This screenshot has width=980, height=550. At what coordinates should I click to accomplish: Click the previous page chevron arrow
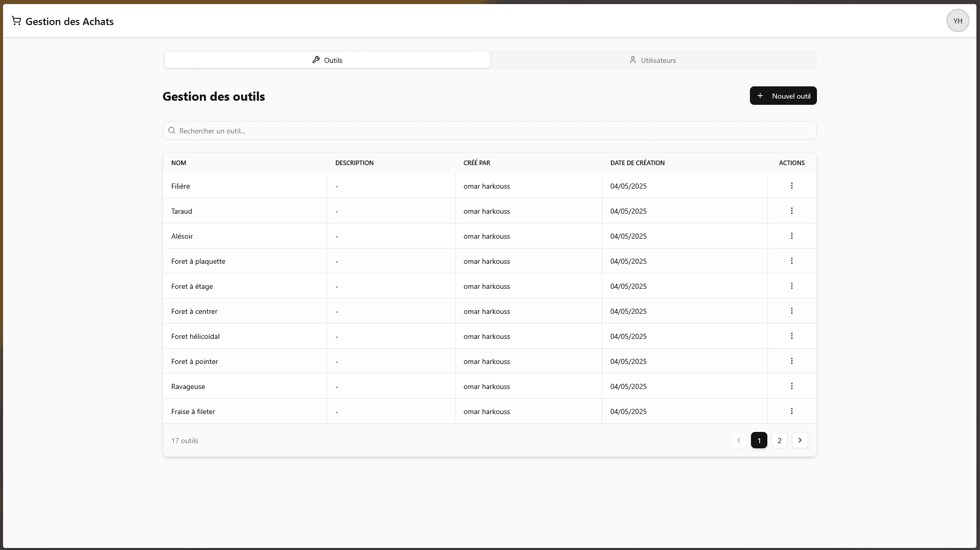click(x=738, y=441)
